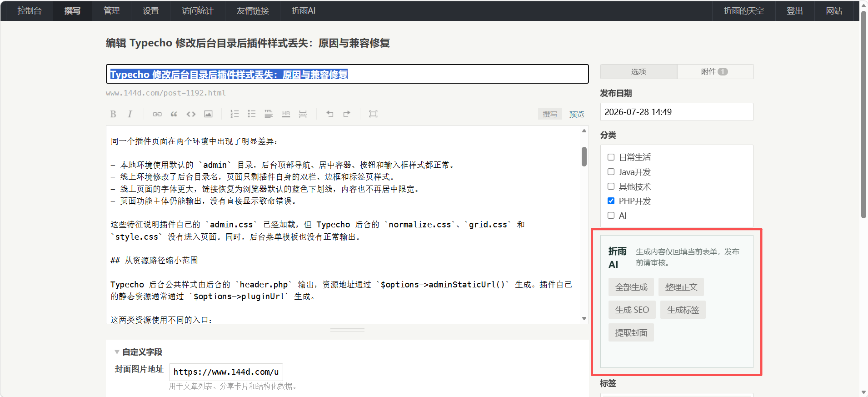Viewport: 868px width, 397px height.
Task: Open the 访问统计 menu item
Action: [198, 11]
